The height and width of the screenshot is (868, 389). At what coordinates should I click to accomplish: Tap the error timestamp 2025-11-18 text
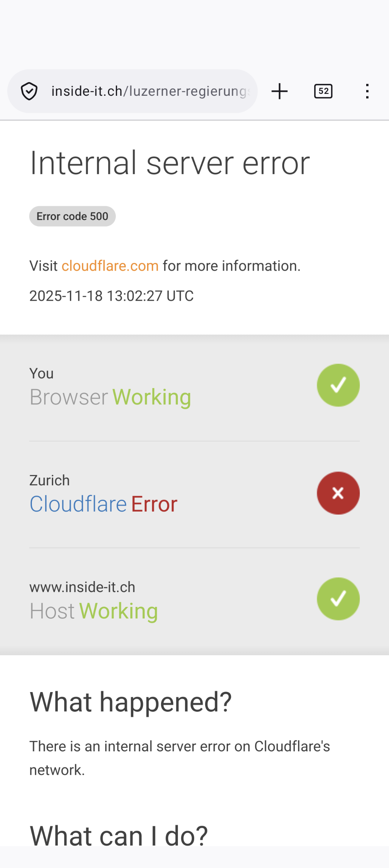[111, 296]
